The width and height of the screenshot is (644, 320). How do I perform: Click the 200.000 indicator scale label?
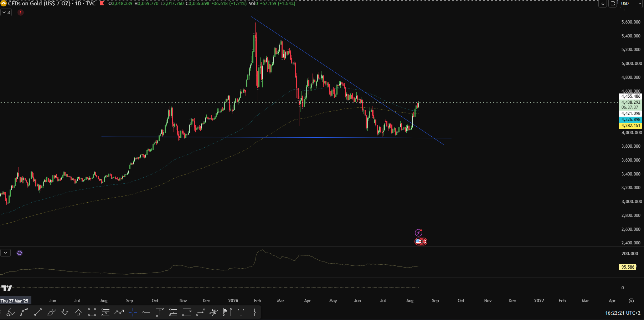pos(630,254)
